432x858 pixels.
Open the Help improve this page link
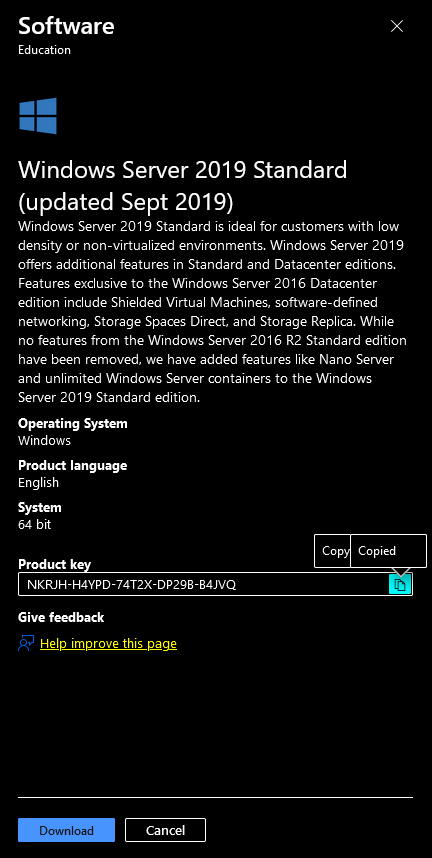[x=108, y=643]
